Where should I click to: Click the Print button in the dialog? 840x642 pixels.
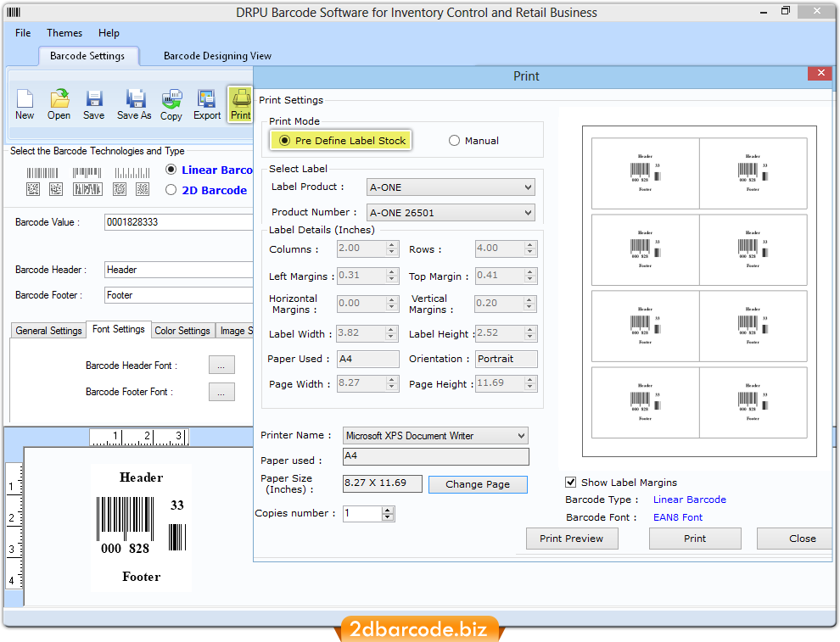click(x=695, y=539)
